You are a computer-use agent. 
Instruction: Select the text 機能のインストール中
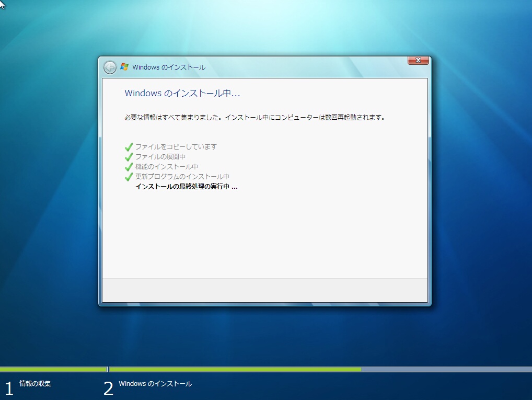166,167
